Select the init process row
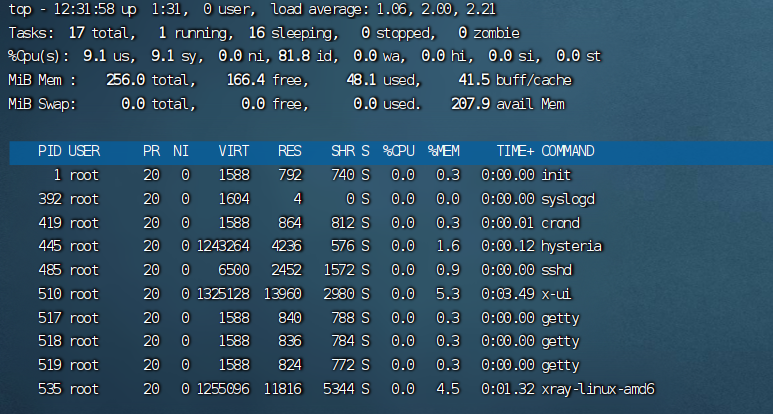 coord(555,175)
